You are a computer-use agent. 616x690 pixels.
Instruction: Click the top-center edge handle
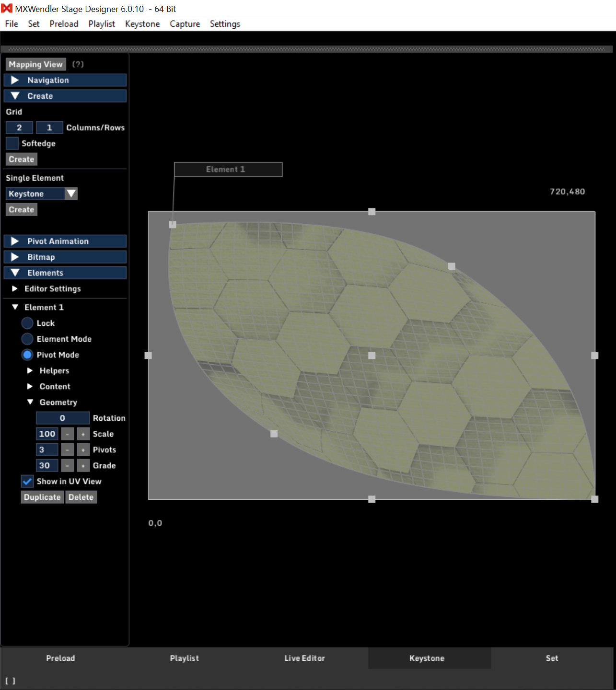pyautogui.click(x=372, y=211)
